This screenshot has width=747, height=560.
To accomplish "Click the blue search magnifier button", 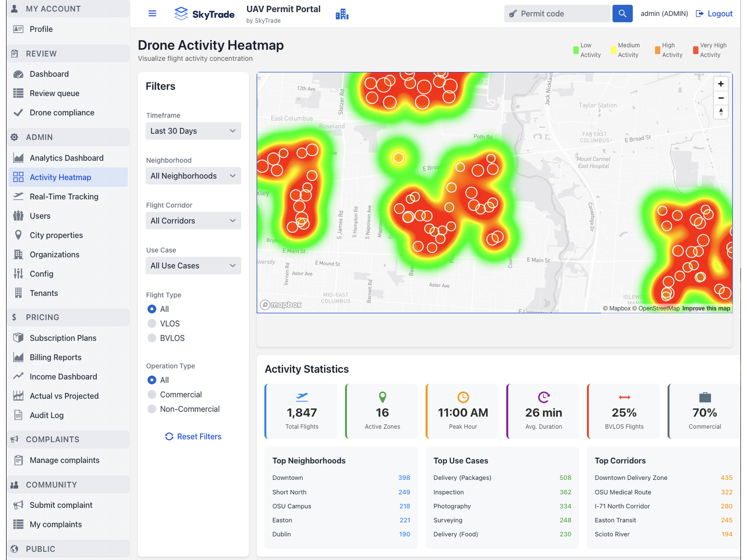I will click(622, 14).
